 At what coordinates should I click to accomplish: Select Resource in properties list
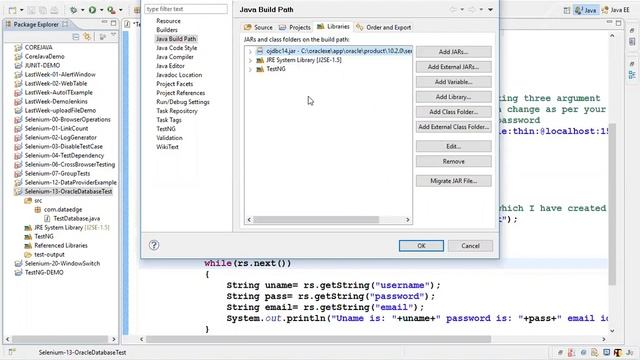[168, 21]
